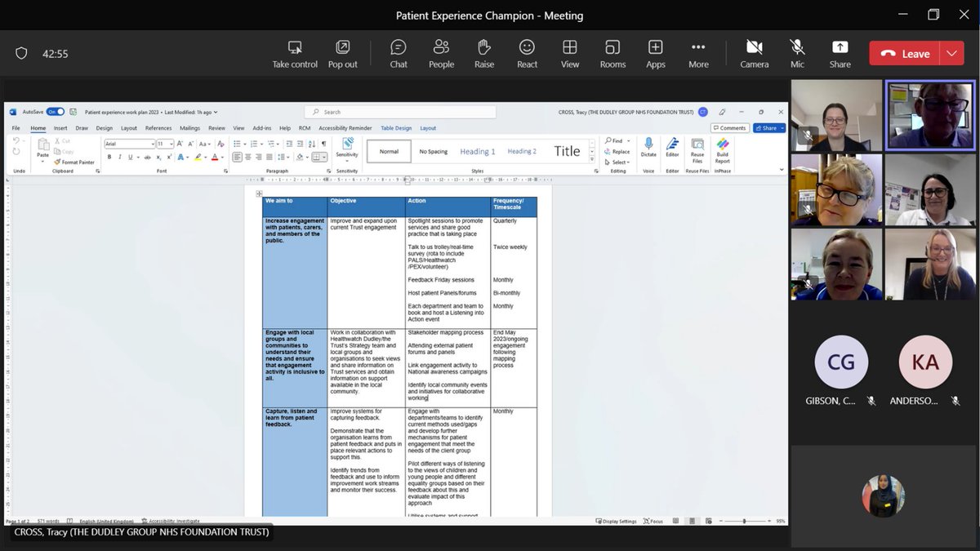
Task: Raise your hand in the meeting
Action: (x=484, y=54)
